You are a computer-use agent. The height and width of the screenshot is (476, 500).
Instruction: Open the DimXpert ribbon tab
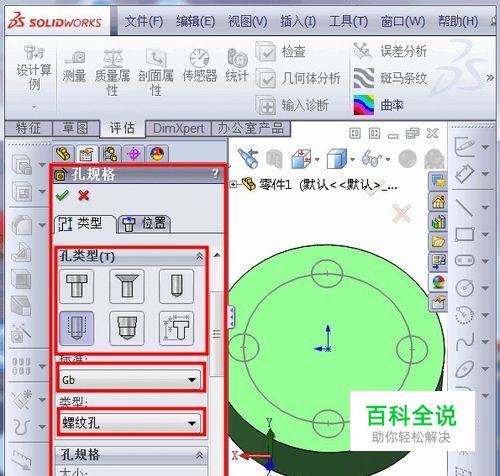point(178,128)
